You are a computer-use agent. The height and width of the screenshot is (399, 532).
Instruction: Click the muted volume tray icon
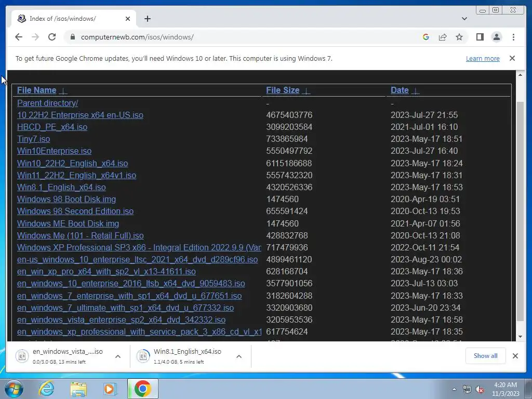[x=480, y=390]
